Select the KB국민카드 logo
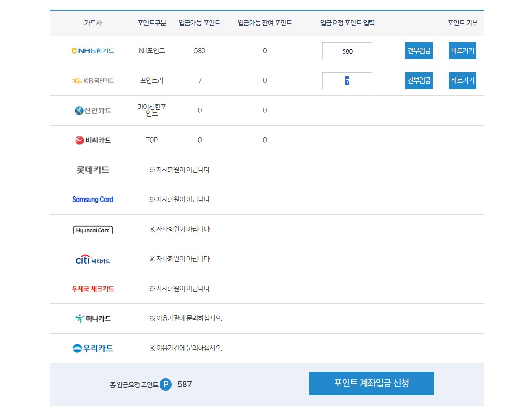This screenshot has height=420, width=529. point(92,80)
